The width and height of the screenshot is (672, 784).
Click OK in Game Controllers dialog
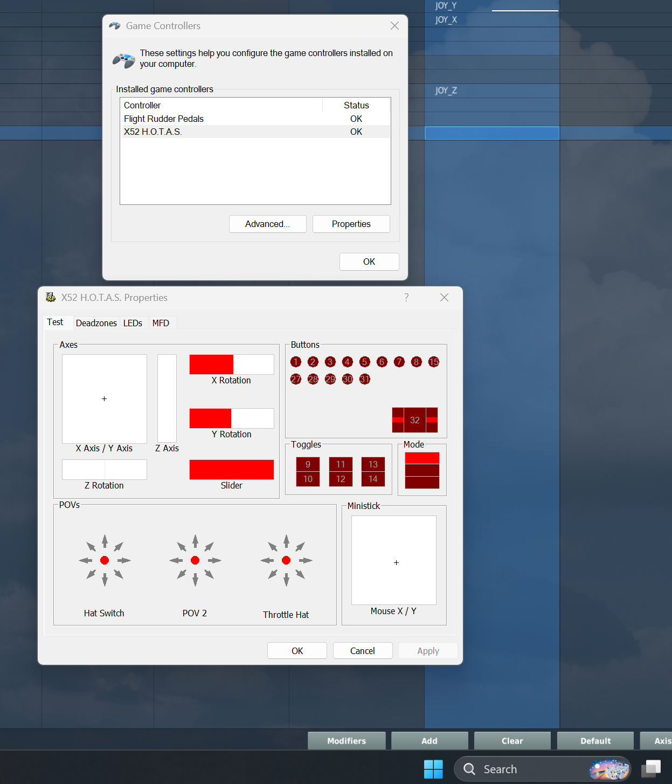369,262
